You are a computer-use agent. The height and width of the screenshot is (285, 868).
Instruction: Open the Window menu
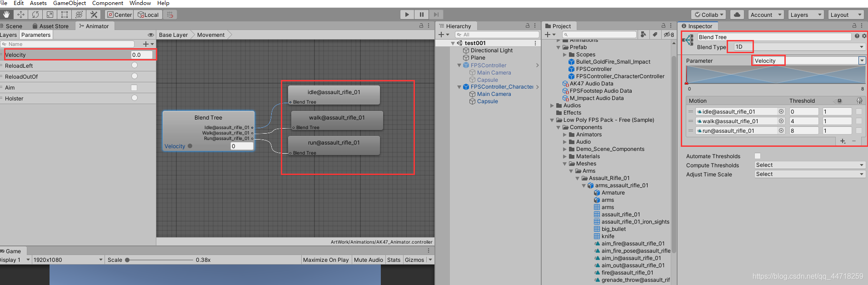click(x=140, y=3)
